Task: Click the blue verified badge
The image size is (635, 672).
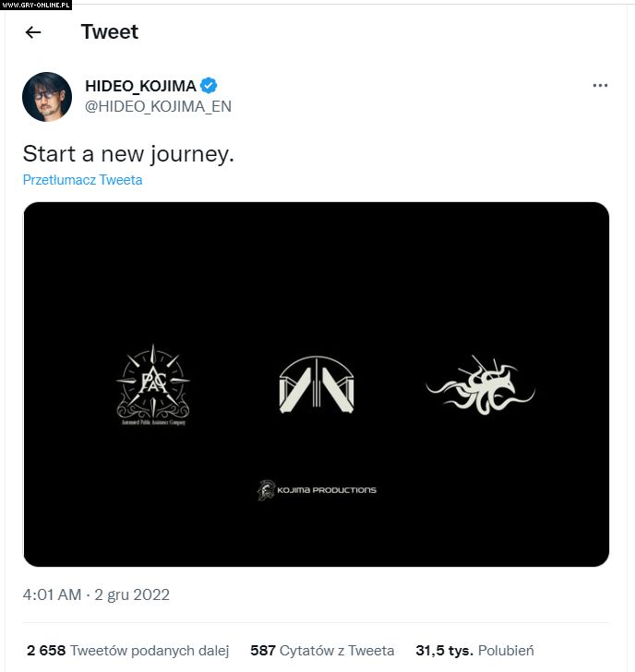Action: tap(210, 86)
